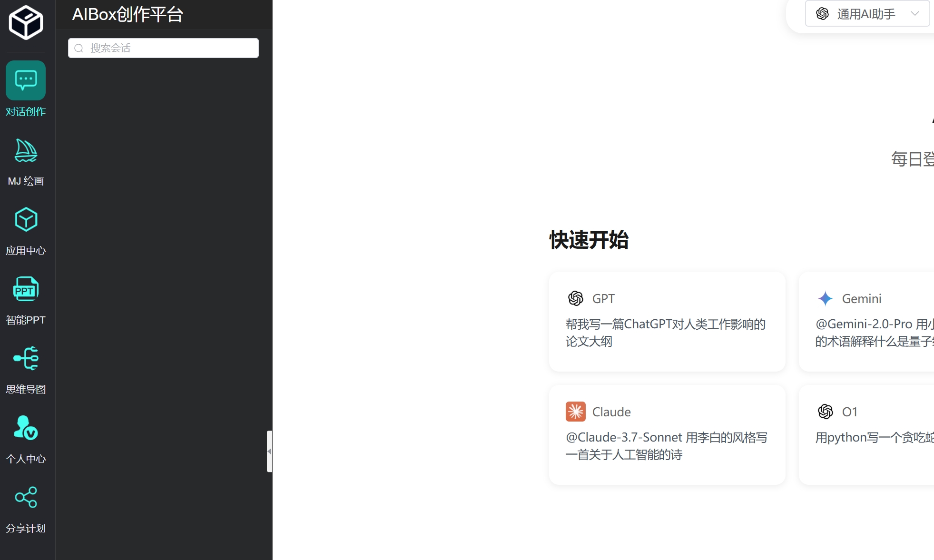Image resolution: width=934 pixels, height=560 pixels.
Task: Click the AIBox logo at top left
Action: point(25,22)
